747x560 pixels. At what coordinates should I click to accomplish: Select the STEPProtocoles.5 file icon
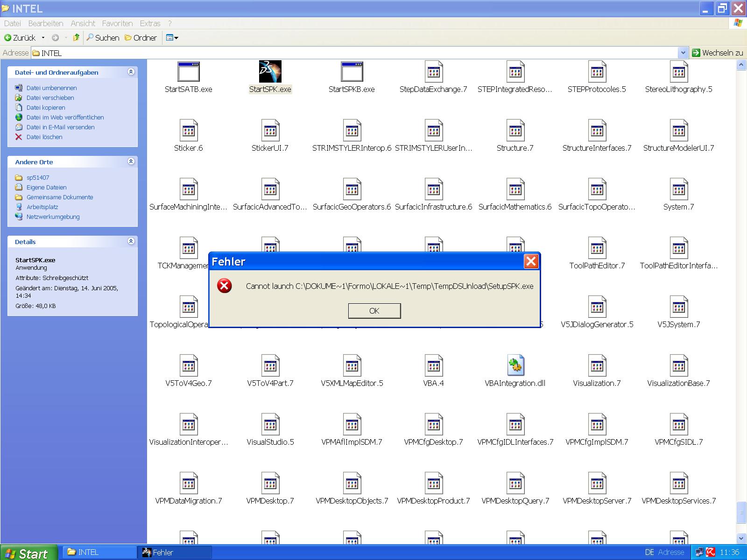597,72
